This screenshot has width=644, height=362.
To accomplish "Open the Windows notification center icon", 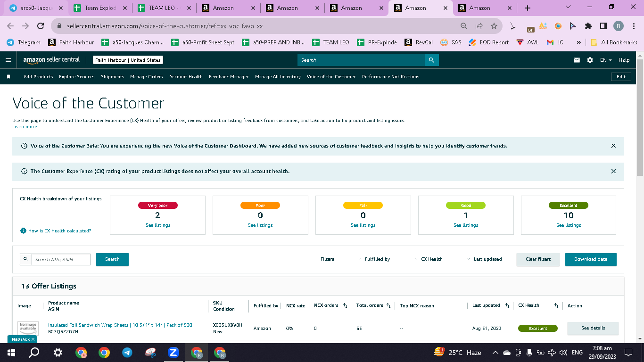I will pos(628,352).
